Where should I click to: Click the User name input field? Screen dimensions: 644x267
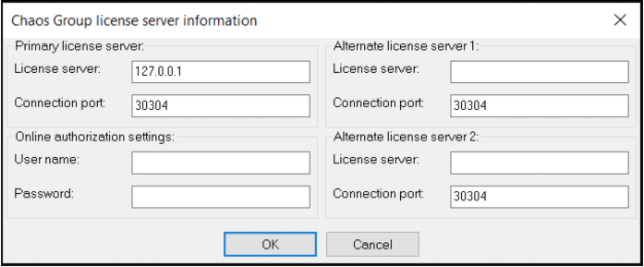(221, 163)
